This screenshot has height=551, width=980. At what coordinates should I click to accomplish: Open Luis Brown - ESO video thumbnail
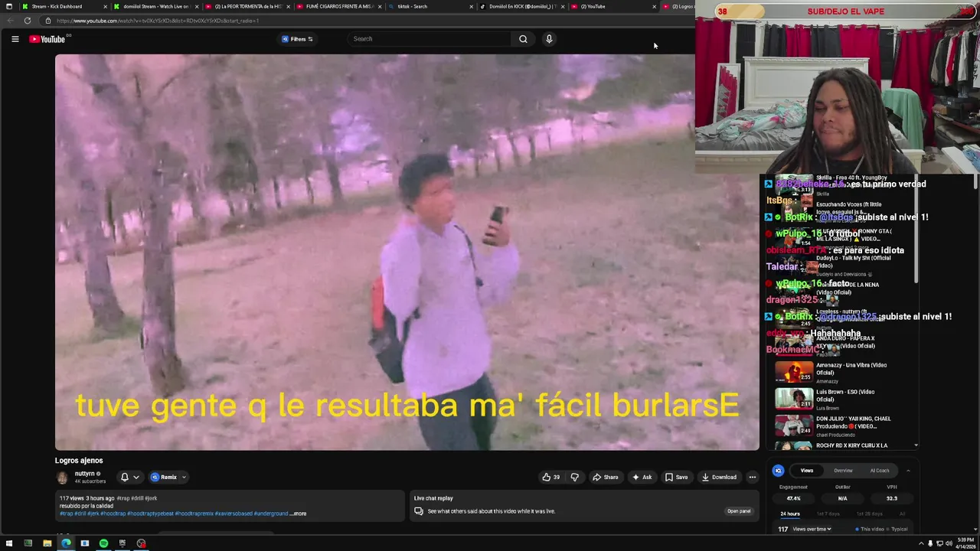[x=794, y=398]
